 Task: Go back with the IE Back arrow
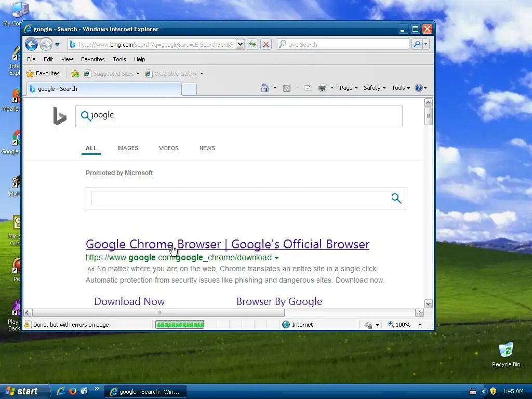[x=31, y=45]
